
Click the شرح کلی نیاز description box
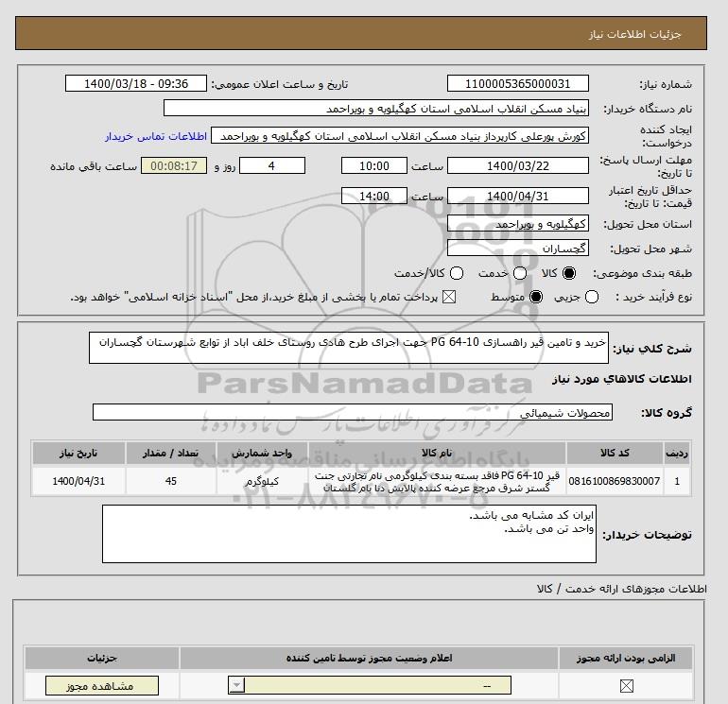[349, 348]
